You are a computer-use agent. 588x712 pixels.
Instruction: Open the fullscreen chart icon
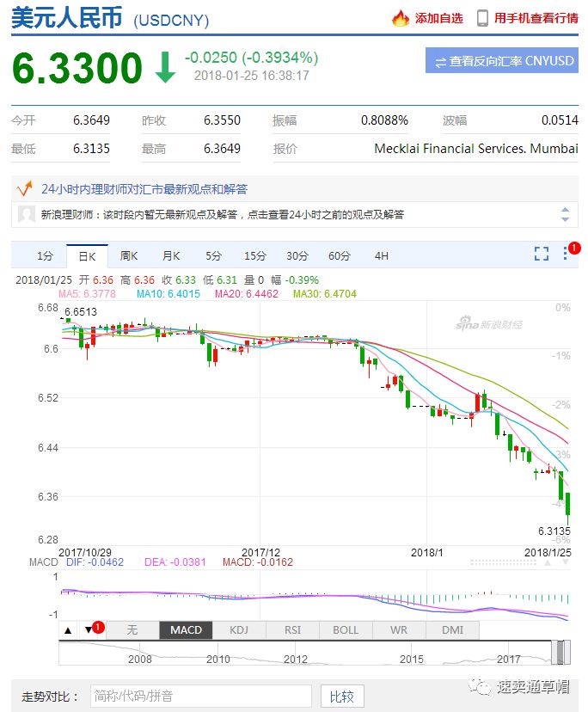click(541, 254)
